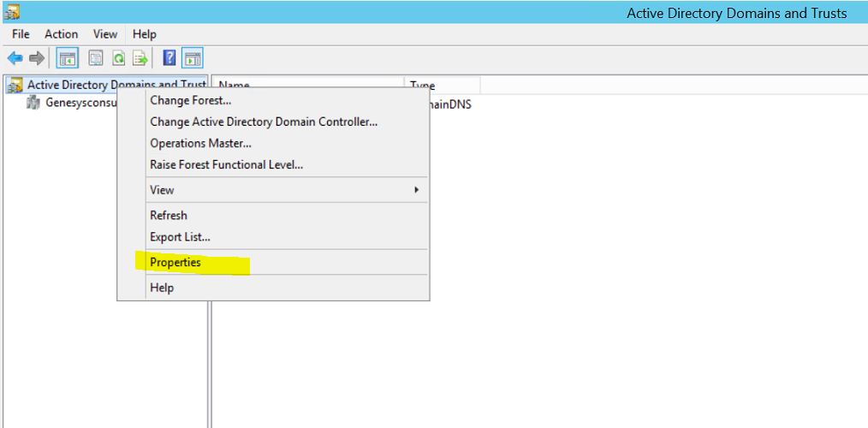868x428 pixels.
Task: Toggle the Show/Hide Console Tree icon
Action: click(x=68, y=58)
